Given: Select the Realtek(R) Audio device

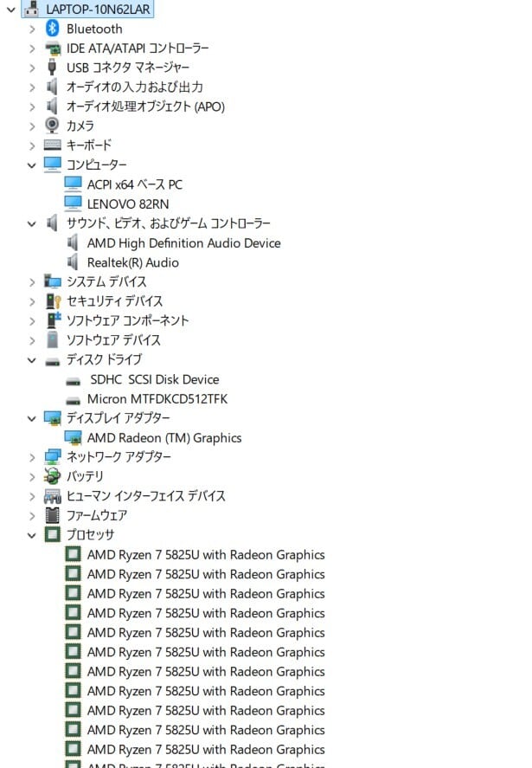Looking at the screenshot, I should coord(132,263).
